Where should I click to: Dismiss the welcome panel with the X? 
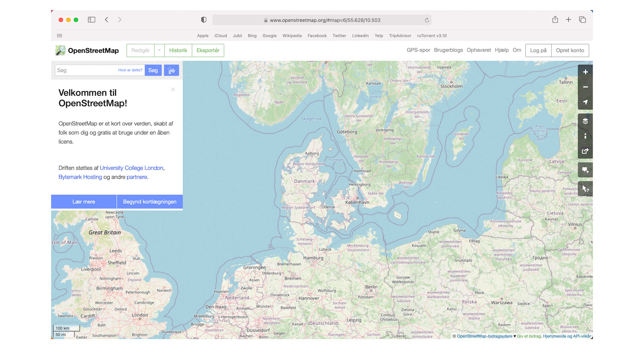coord(173,89)
